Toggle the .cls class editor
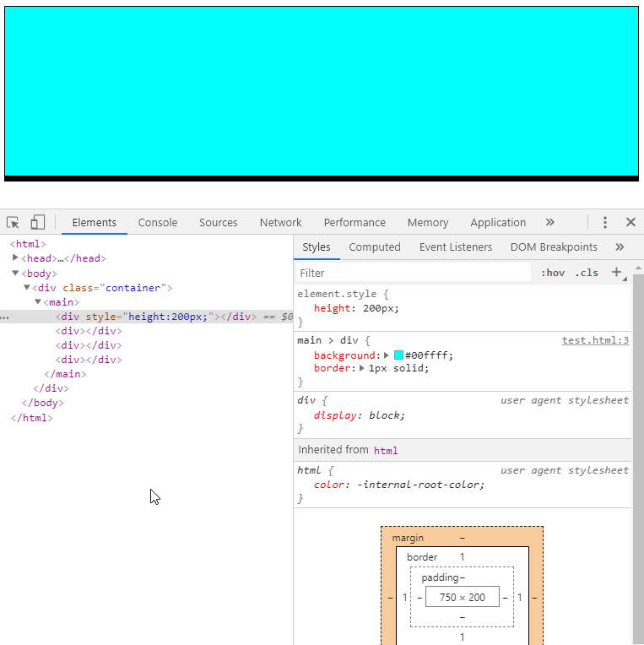The image size is (644, 645). point(587,273)
